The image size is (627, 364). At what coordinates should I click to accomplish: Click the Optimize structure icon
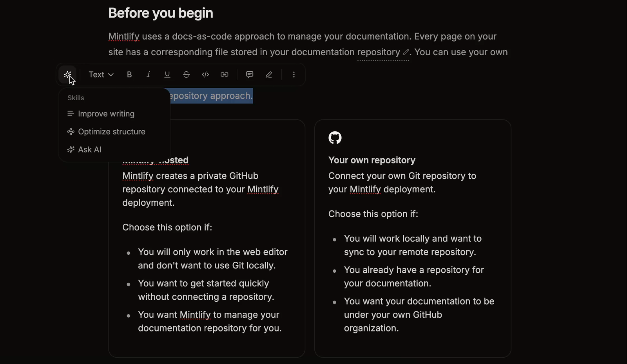pyautogui.click(x=71, y=132)
